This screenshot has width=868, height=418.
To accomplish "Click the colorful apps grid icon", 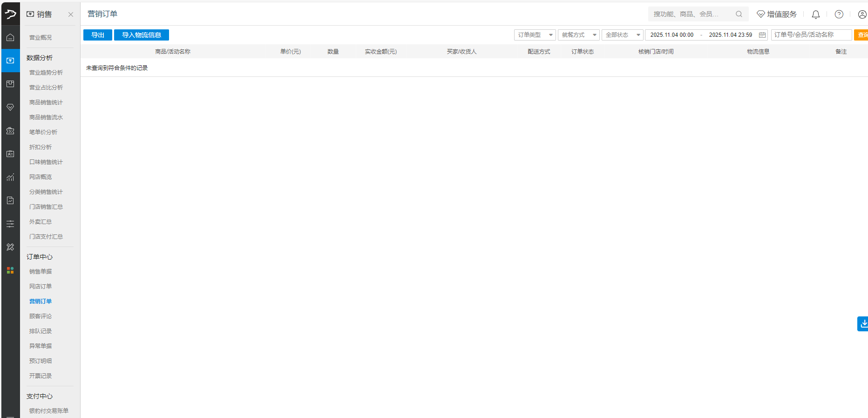I will tap(10, 270).
